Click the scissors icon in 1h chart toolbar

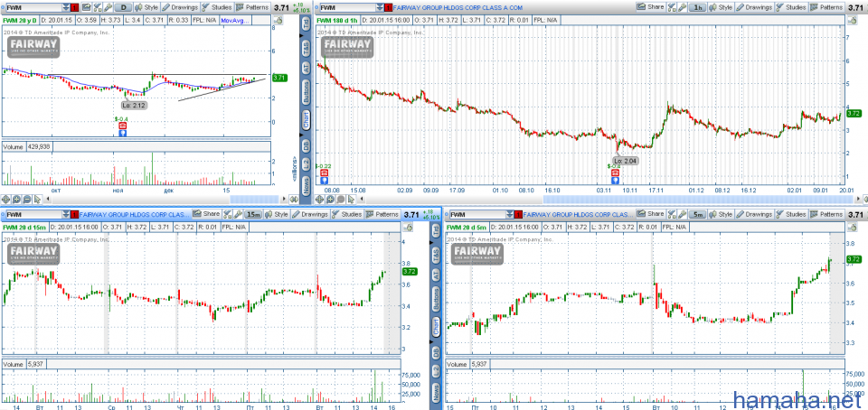(672, 8)
